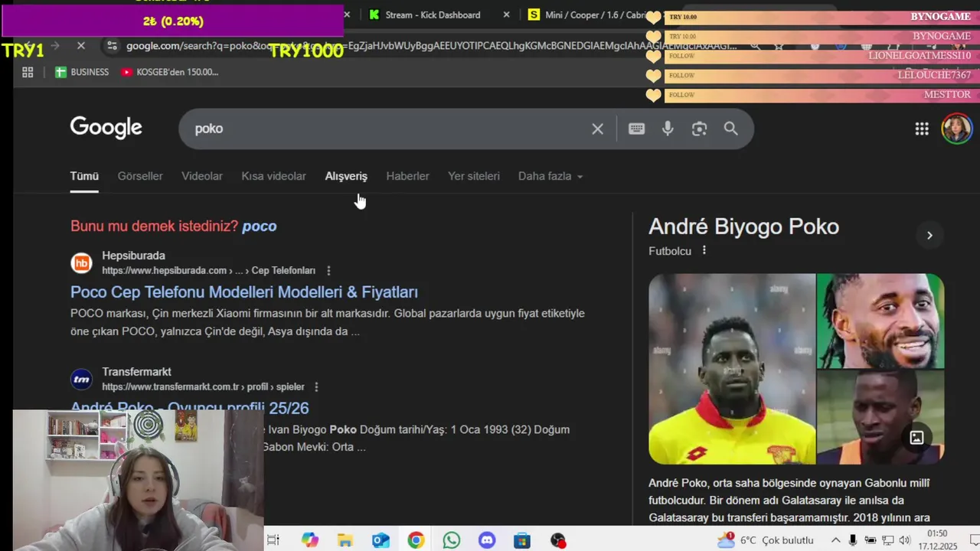The height and width of the screenshot is (551, 980).
Task: Open the lower-right Poko photo
Action: click(x=880, y=417)
